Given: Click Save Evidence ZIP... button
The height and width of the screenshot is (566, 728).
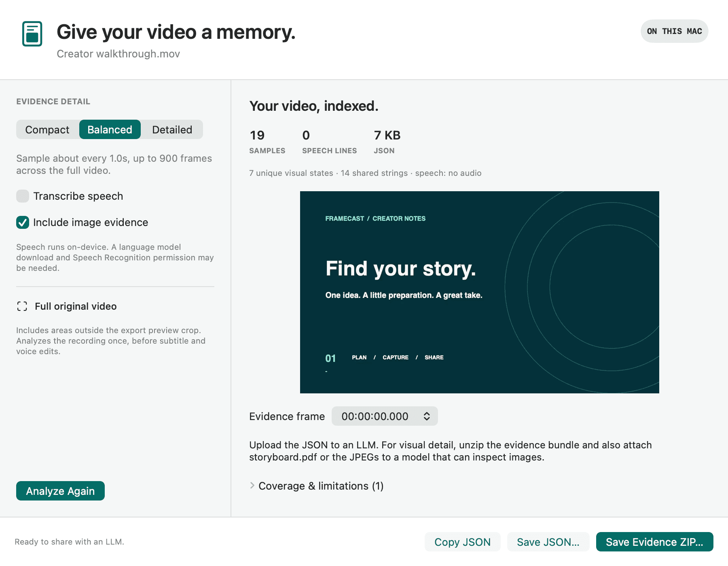Looking at the screenshot, I should point(654,542).
